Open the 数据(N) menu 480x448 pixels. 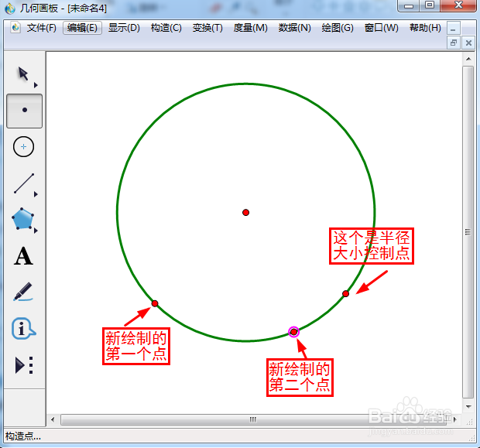pyautogui.click(x=294, y=28)
